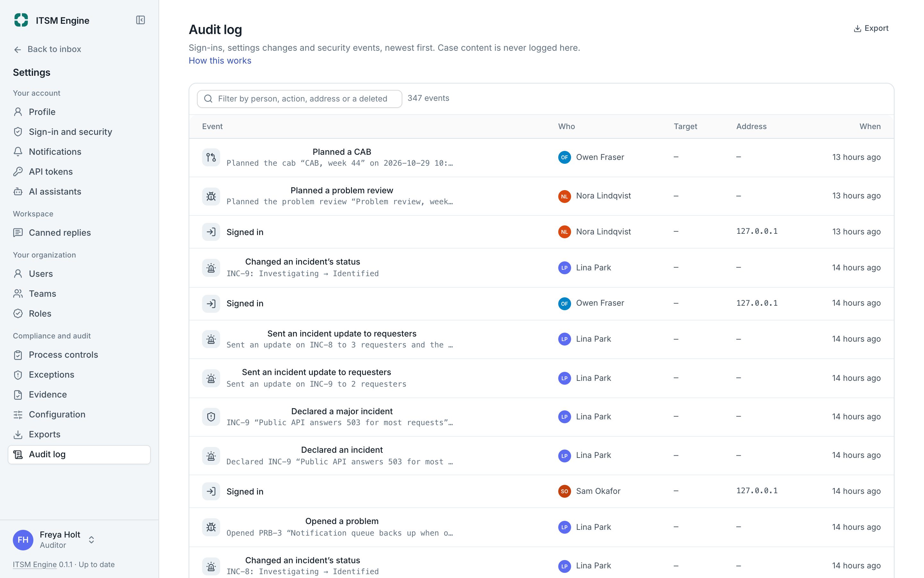Click "INC-9: Investigating → Identified" detail text
The height and width of the screenshot is (578, 924).
pos(303,274)
